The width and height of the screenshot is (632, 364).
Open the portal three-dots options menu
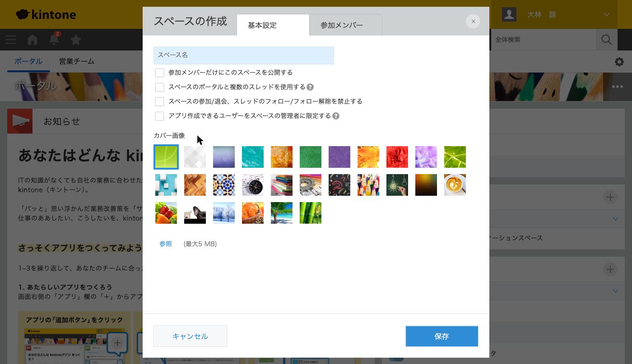617,87
